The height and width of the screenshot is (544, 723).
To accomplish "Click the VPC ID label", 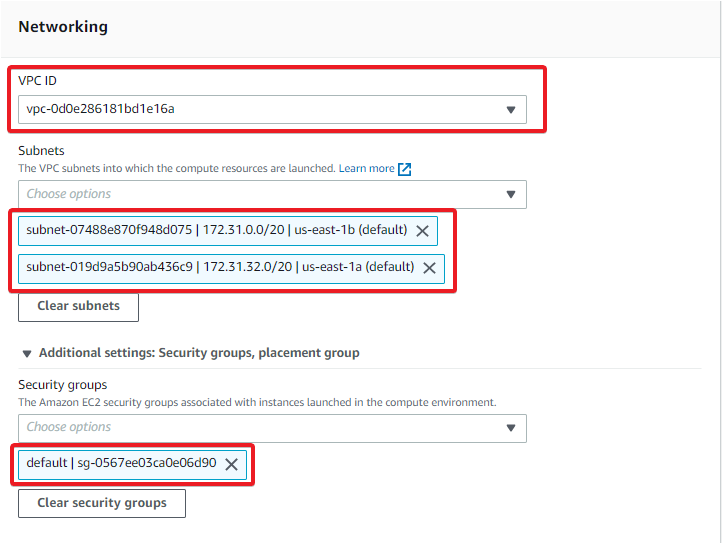I will tap(37, 81).
